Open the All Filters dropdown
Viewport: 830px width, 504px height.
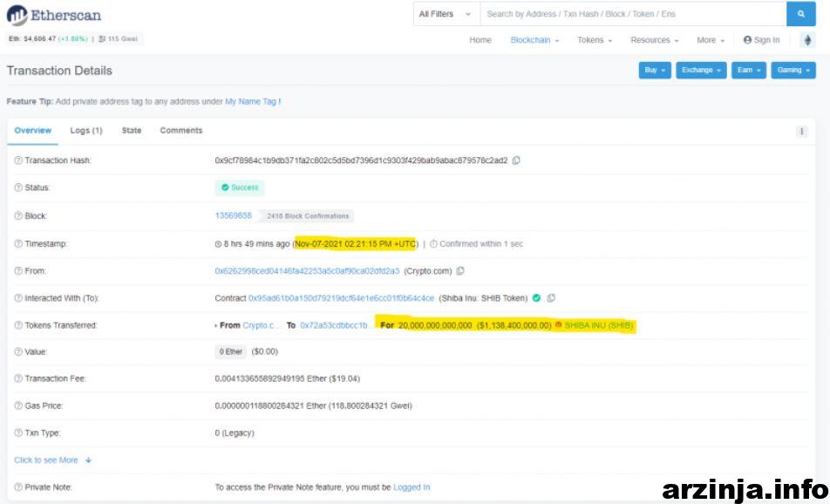pos(445,14)
